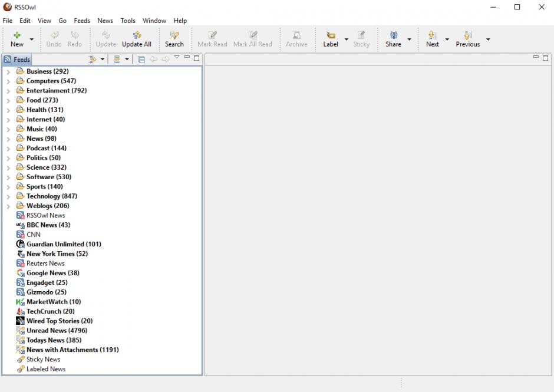This screenshot has width=554, height=392.
Task: Open the News menu
Action: (105, 21)
